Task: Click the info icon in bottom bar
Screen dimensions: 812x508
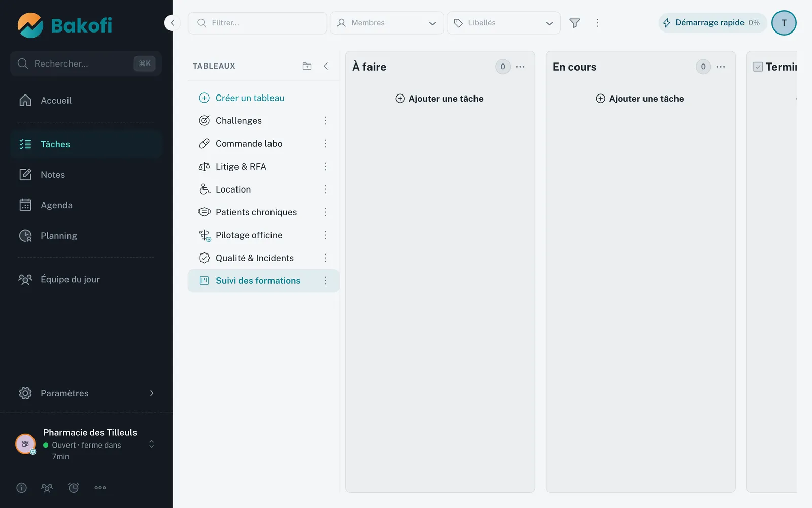Action: (21, 488)
